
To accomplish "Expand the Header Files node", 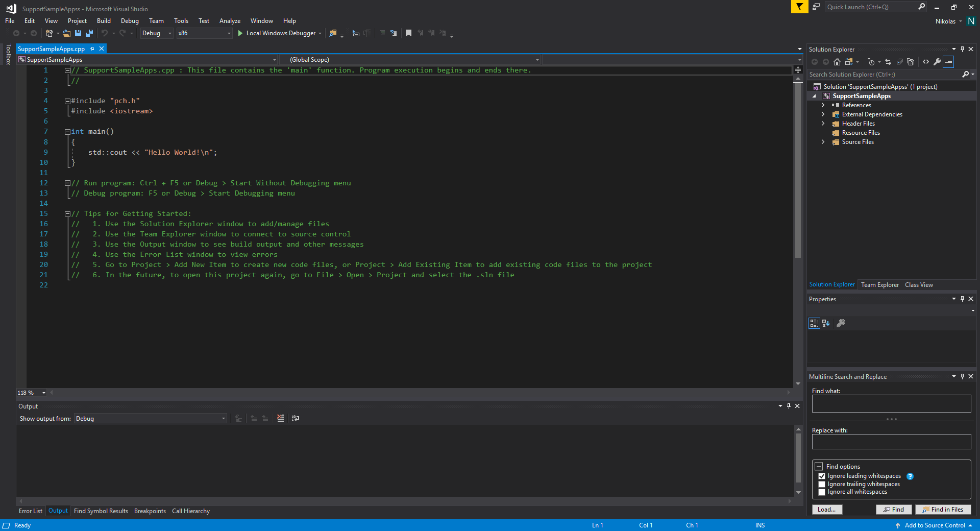I will 823,124.
